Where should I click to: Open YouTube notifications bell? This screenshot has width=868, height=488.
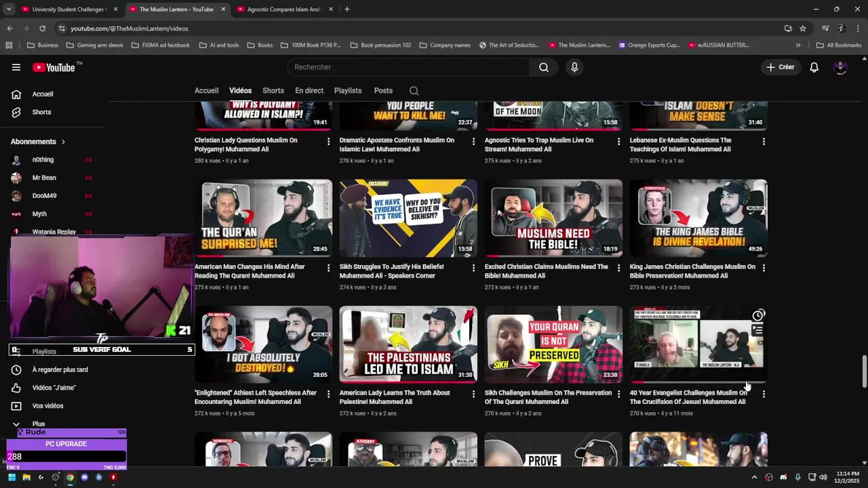point(814,67)
